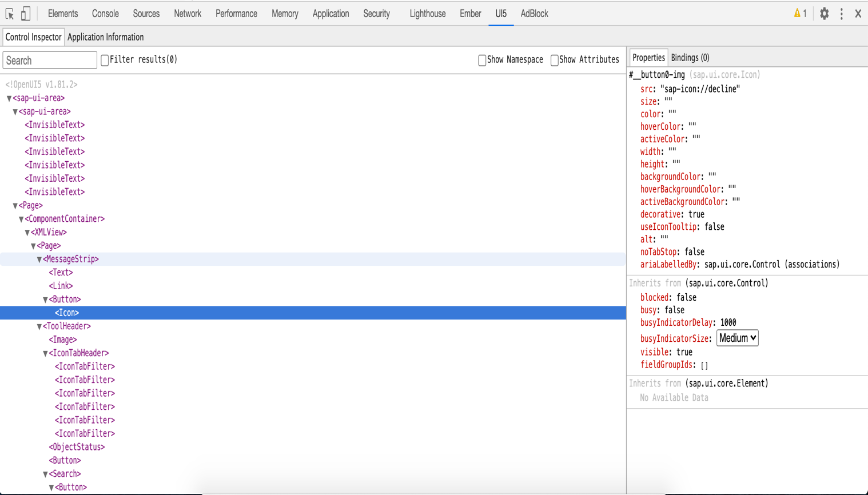Select the Icon node in control tree
Image resolution: width=868 pixels, height=495 pixels.
coord(67,313)
